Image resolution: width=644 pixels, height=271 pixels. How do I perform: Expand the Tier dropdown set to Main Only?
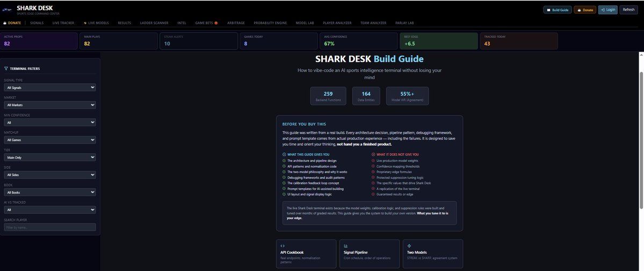click(50, 157)
